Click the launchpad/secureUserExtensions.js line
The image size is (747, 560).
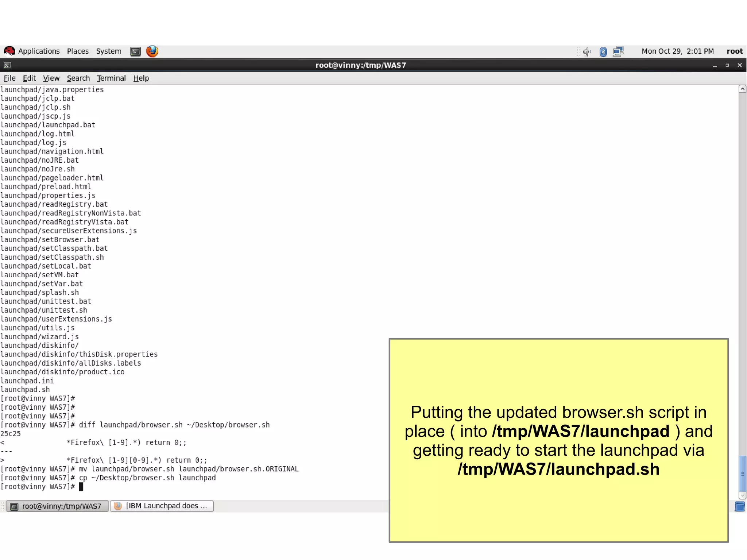tap(69, 231)
